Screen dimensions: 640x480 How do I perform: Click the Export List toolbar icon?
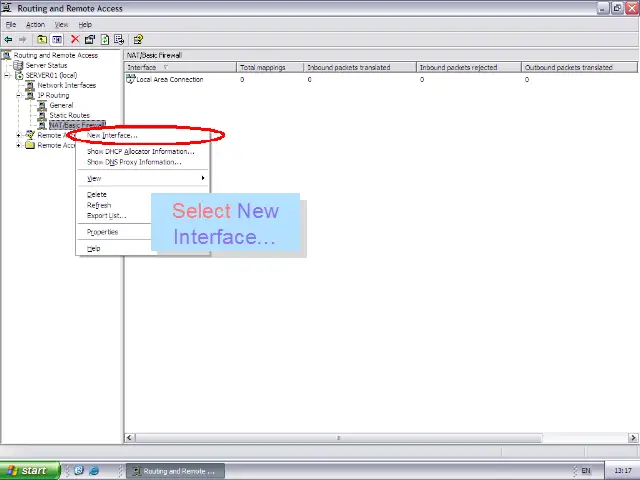pyautogui.click(x=119, y=40)
